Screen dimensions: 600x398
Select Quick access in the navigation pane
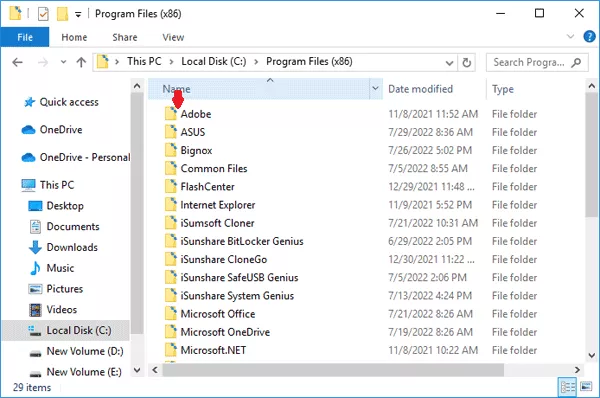pyautogui.click(x=69, y=102)
